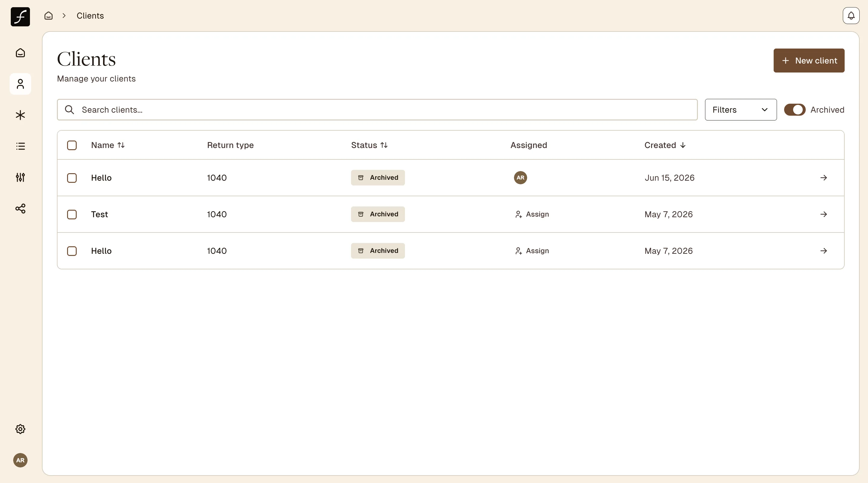Click Clients breadcrumb text

(90, 16)
